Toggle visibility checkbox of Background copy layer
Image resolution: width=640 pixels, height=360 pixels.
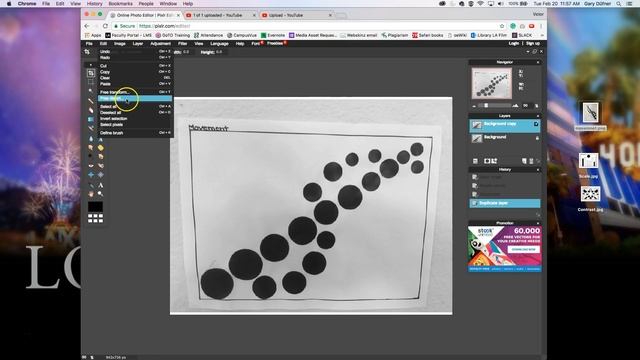(536, 124)
